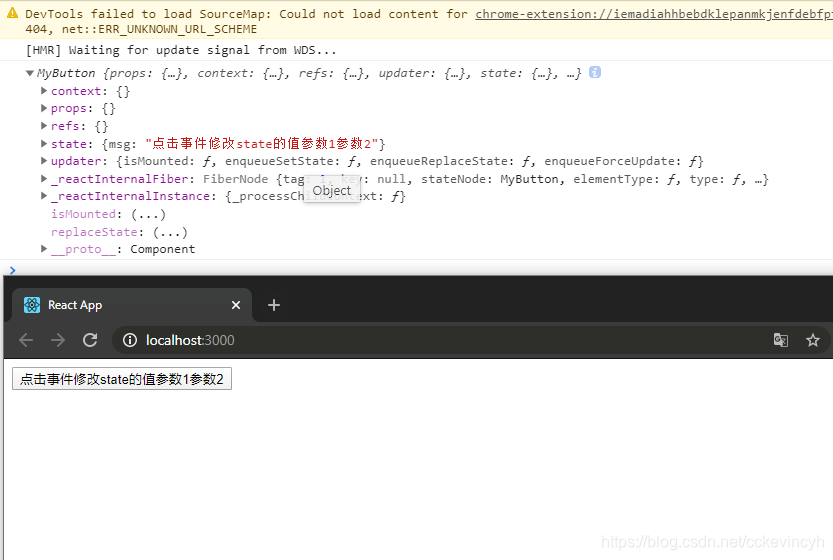The height and width of the screenshot is (560, 833).
Task: Click the 点击事件修改state的值参数1参数2 button
Action: pos(122,379)
